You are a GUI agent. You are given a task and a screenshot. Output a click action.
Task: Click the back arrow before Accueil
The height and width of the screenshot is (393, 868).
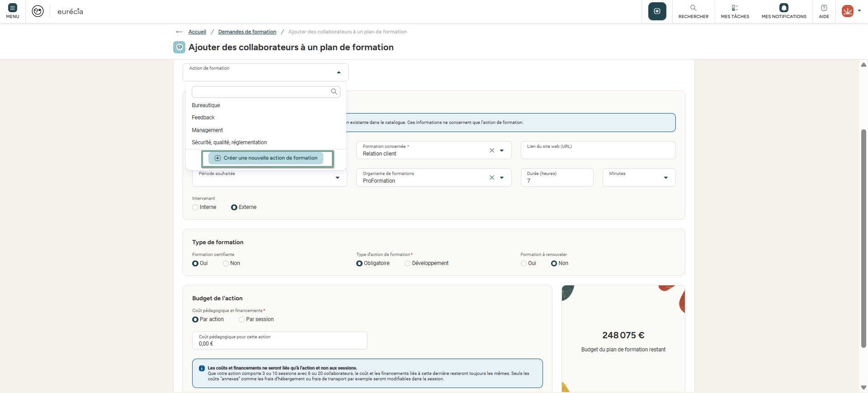coord(179,32)
